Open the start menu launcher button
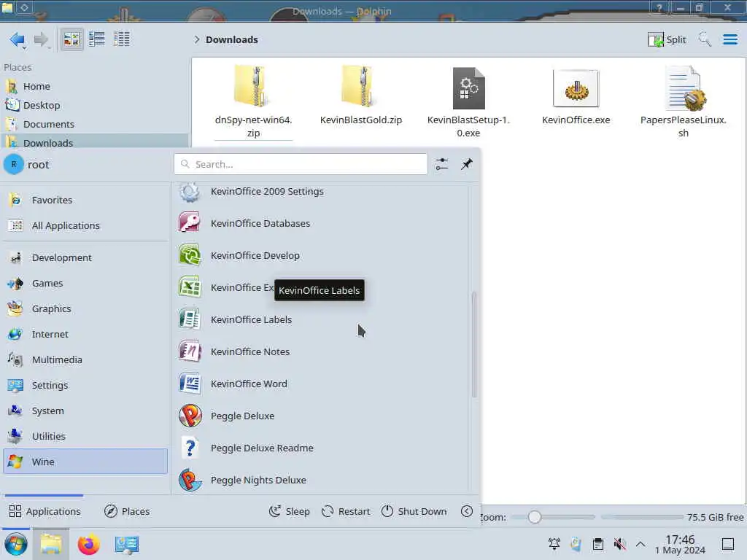The height and width of the screenshot is (560, 747). [x=16, y=544]
